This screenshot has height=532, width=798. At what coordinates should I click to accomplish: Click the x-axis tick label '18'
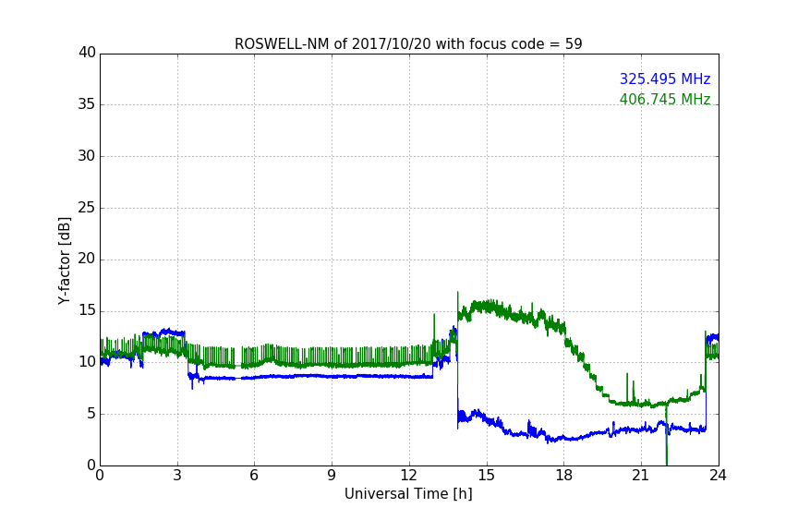coord(564,476)
